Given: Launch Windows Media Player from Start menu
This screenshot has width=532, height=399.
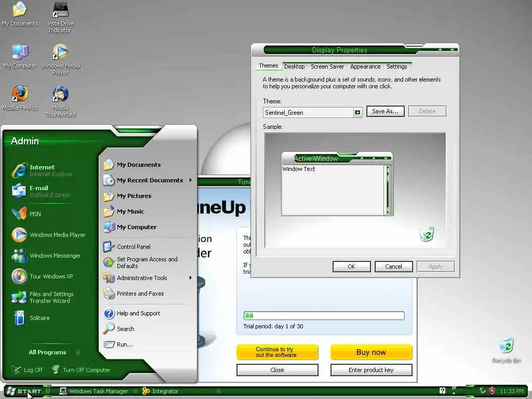Looking at the screenshot, I should click(48, 235).
